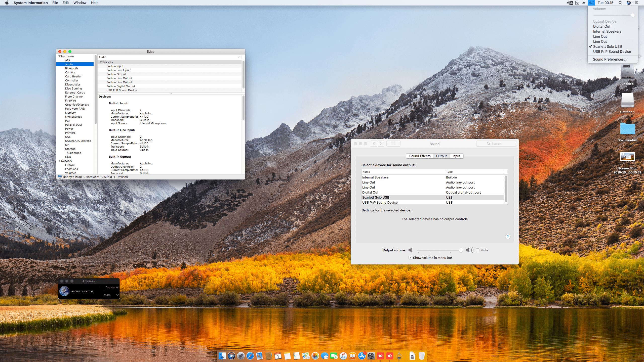The width and height of the screenshot is (644, 362).
Task: Enable the Mute checkbox for output volume
Action: point(478,250)
